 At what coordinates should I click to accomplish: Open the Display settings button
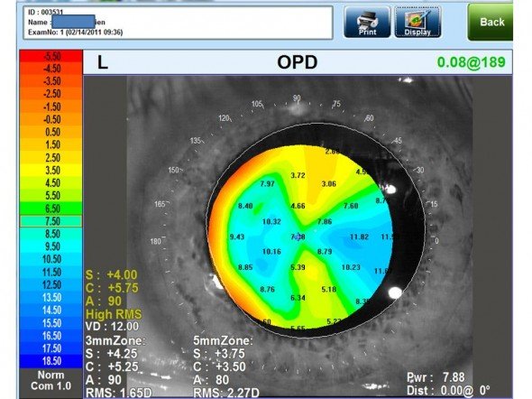[417, 22]
